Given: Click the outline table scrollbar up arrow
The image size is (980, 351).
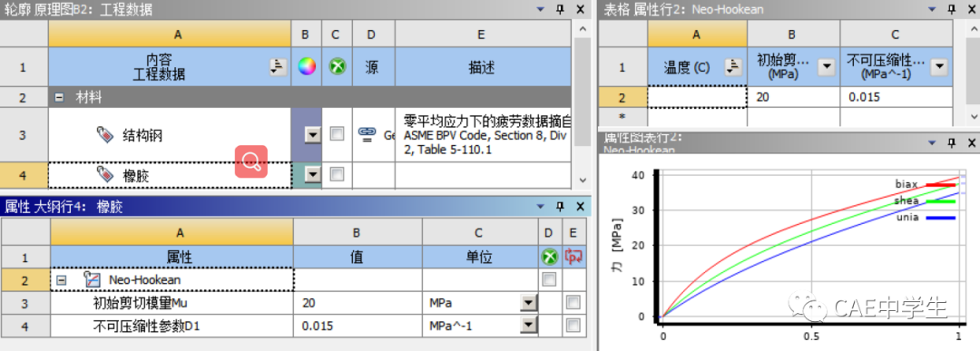Looking at the screenshot, I should pos(582,29).
